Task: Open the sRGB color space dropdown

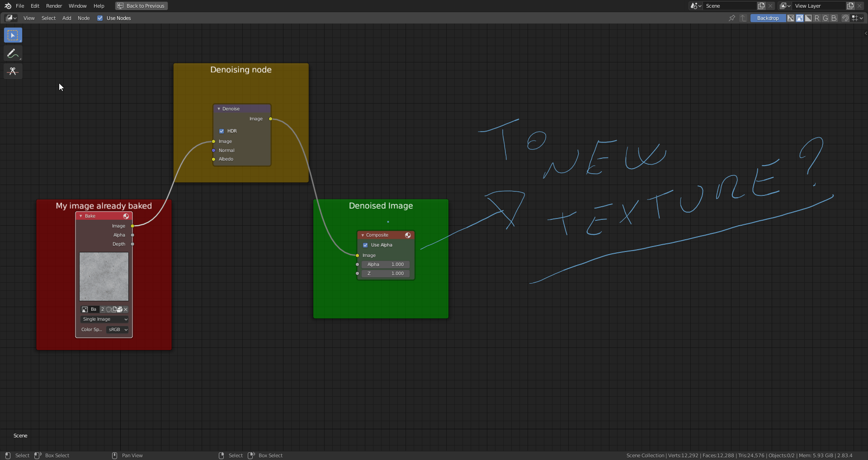Action: coord(117,330)
